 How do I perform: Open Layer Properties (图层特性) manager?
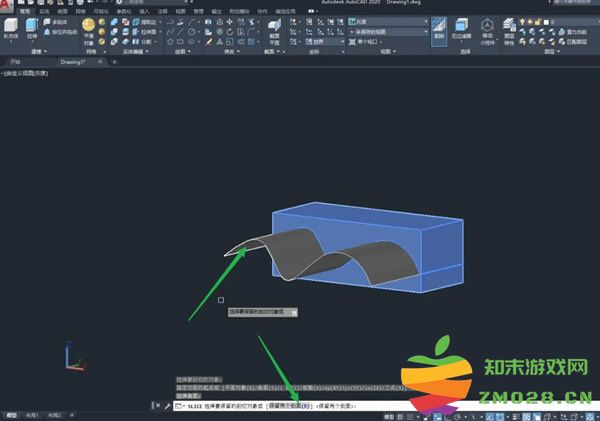point(509,31)
